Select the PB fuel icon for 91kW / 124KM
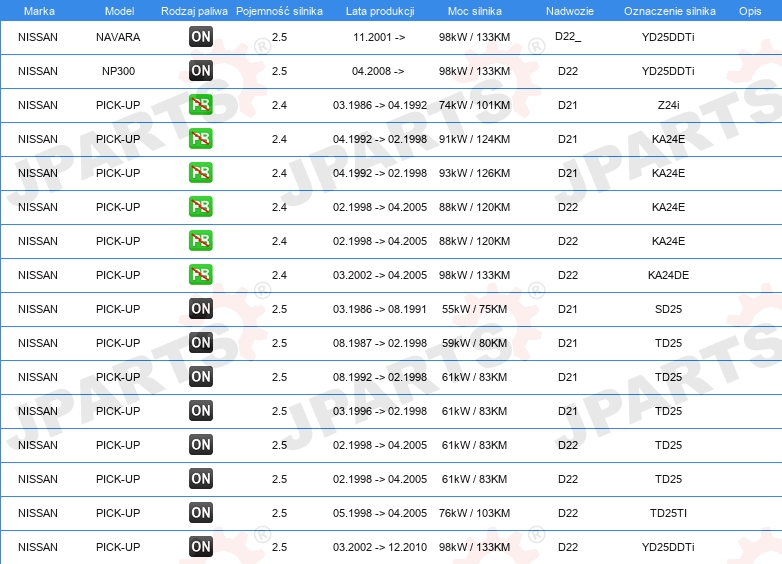This screenshot has width=782, height=564. point(201,139)
